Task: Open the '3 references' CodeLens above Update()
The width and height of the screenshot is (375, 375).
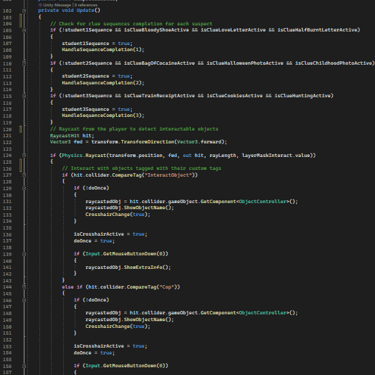Action: pyautogui.click(x=86, y=5)
